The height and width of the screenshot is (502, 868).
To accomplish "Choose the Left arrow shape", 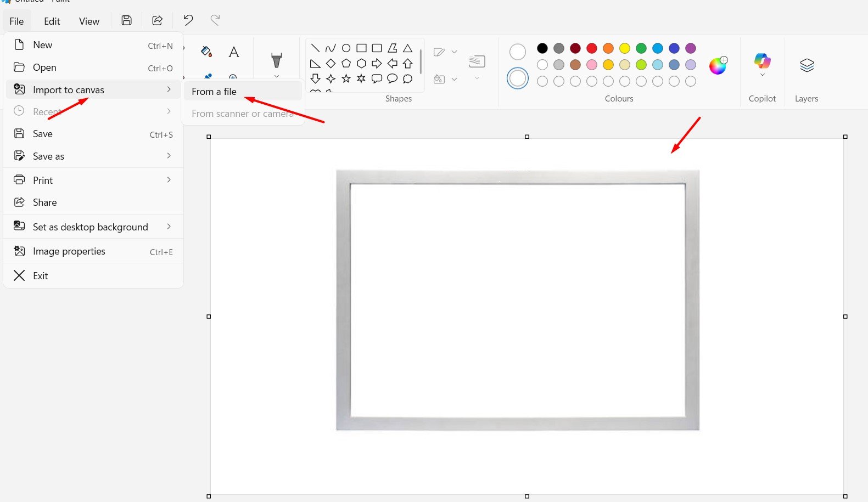I will pos(392,63).
